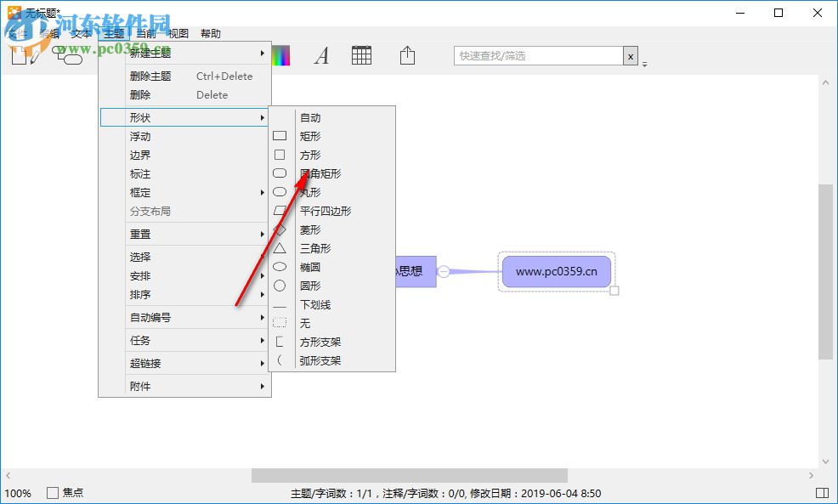Select the rounded rectangle icon beside 圆角矩形
This screenshot has height=504, width=838.
[280, 173]
